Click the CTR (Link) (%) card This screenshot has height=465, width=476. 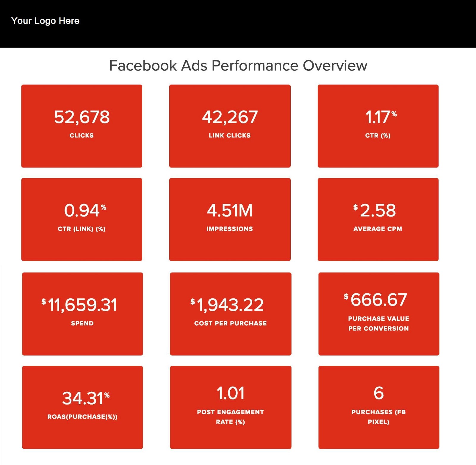click(x=82, y=219)
